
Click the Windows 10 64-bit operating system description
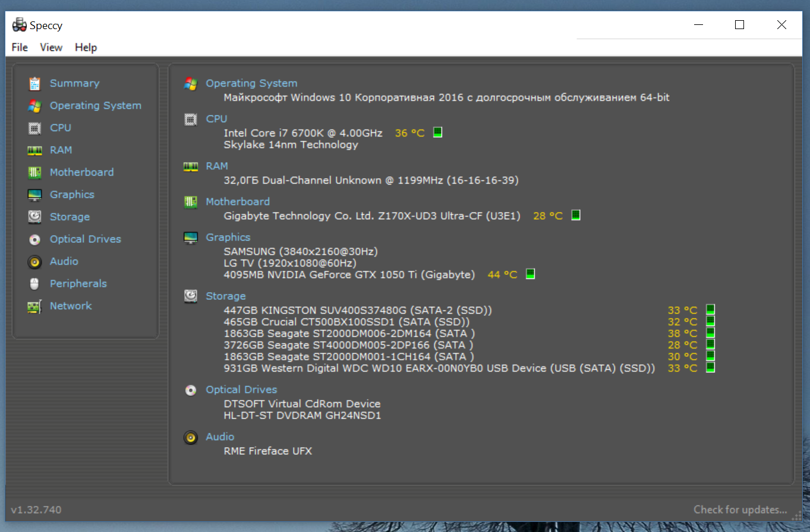pos(447,97)
